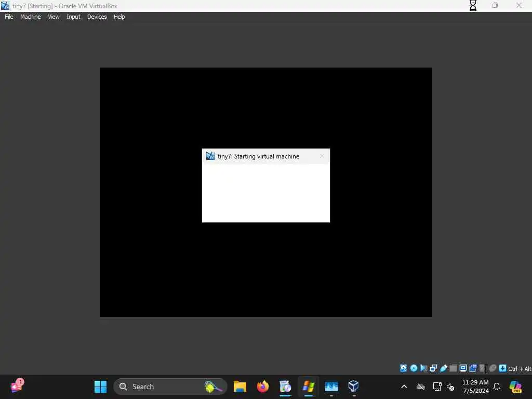This screenshot has width=532, height=399.
Task: Click the hard disk activity status icon
Action: (403, 368)
